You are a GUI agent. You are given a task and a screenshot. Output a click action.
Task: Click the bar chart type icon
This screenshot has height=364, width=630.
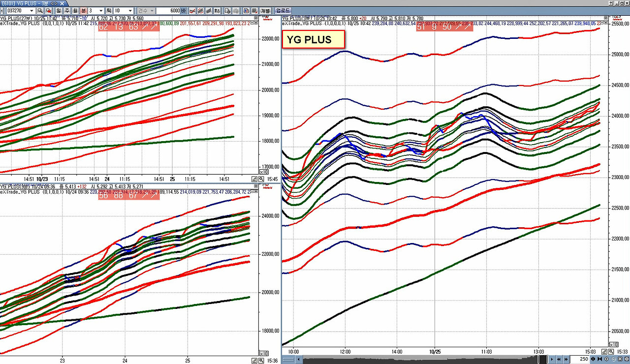209,10
